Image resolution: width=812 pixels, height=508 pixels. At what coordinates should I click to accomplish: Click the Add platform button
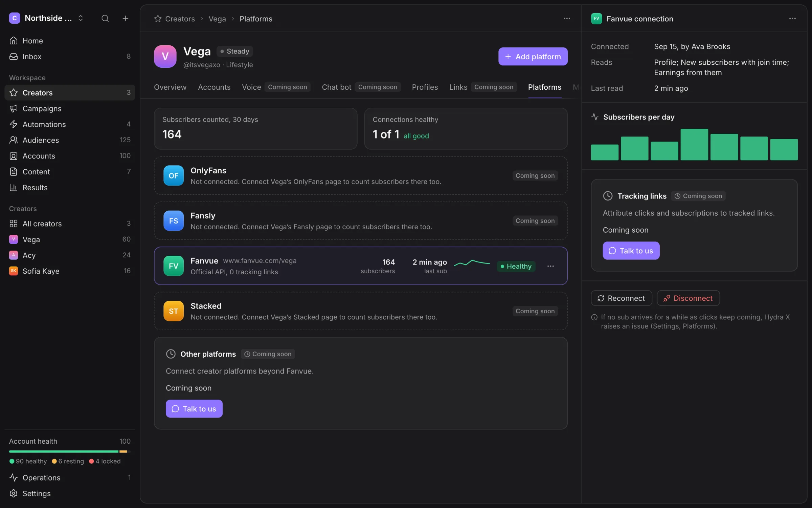click(x=533, y=57)
